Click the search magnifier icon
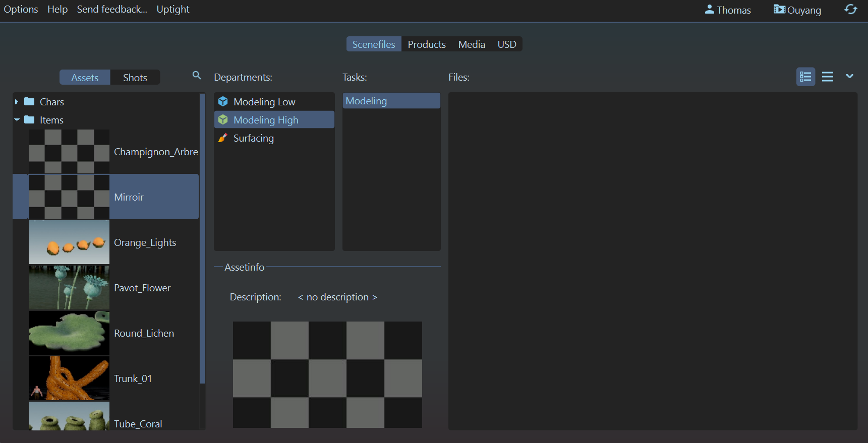 (197, 76)
